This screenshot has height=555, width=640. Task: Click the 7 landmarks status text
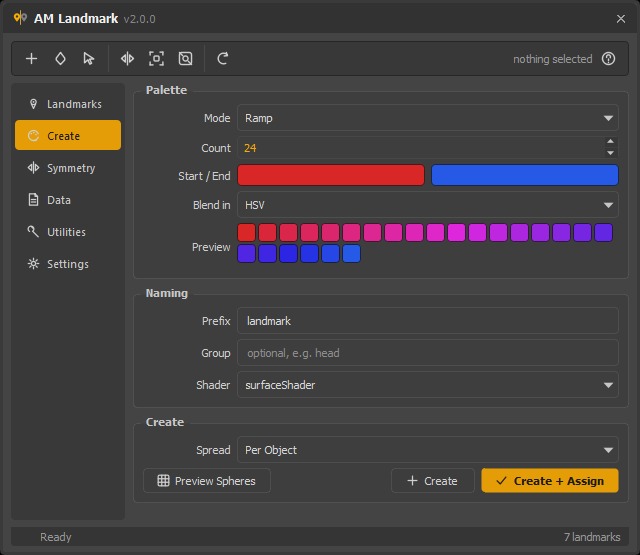(x=592, y=537)
